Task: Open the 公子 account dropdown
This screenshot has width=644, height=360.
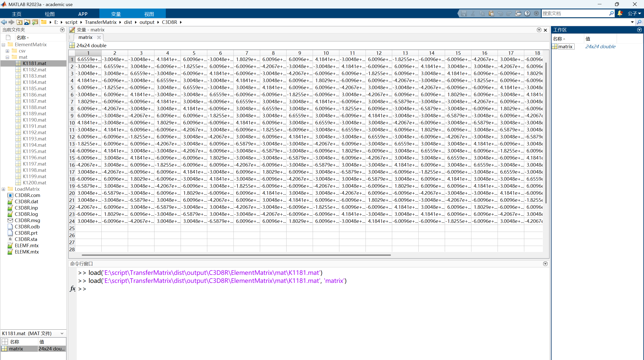Action: click(x=634, y=14)
